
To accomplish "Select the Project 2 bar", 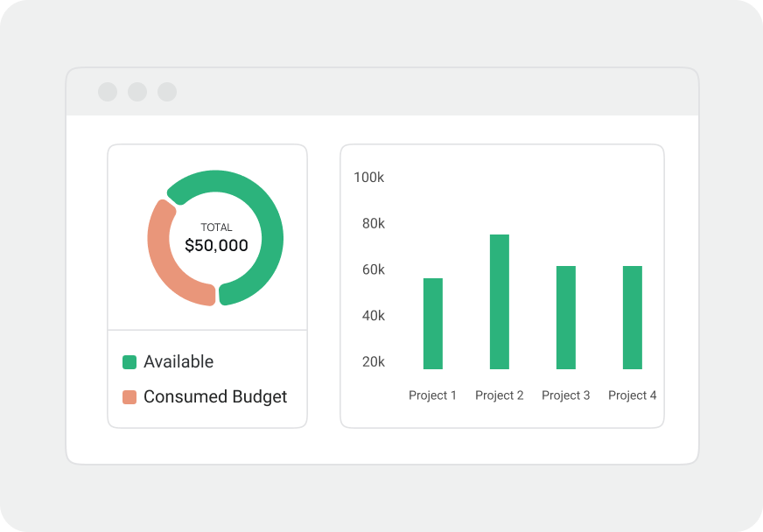I will pos(499,302).
